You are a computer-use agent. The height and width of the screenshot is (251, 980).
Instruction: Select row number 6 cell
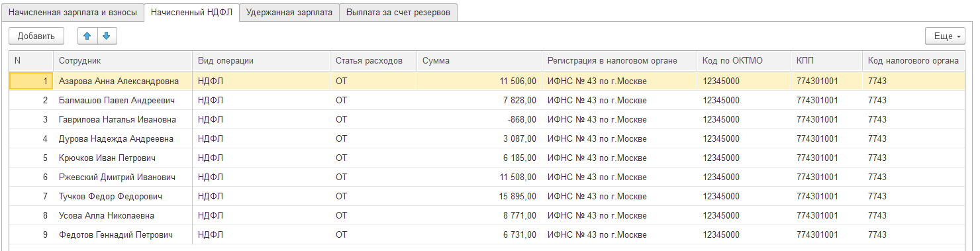pos(31,177)
